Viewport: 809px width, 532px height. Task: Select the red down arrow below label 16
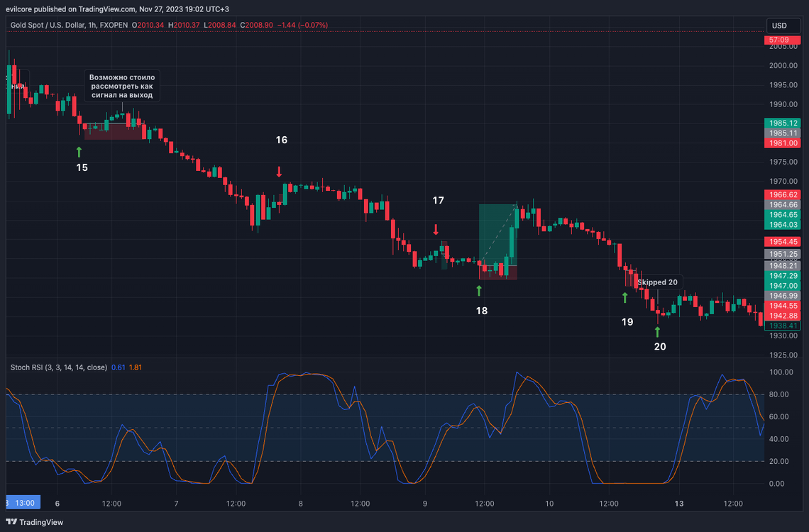pyautogui.click(x=279, y=172)
